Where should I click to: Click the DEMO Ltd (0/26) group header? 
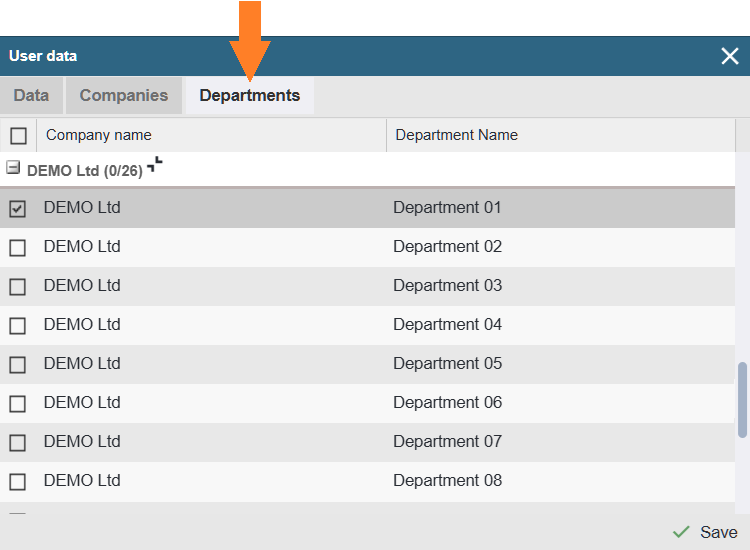[85, 171]
